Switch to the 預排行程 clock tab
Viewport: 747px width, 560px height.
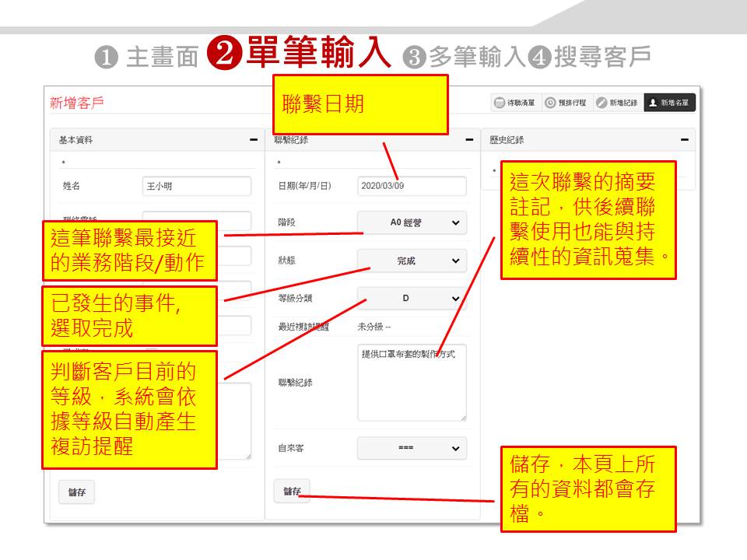pos(567,103)
